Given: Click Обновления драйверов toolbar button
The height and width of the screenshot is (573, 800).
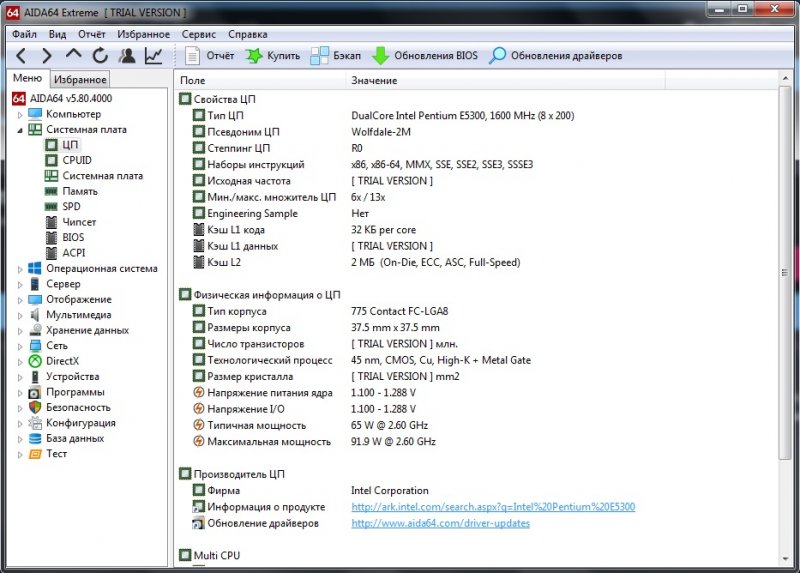Looking at the screenshot, I should 555,56.
